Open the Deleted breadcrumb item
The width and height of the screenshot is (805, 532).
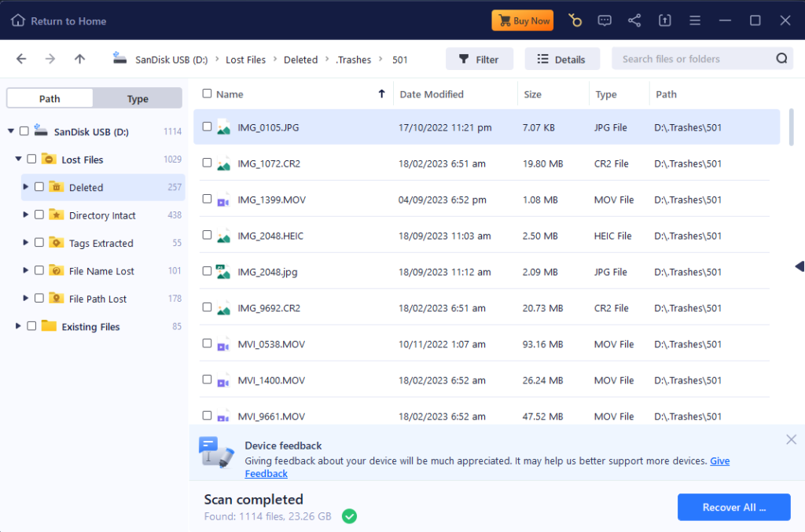300,59
